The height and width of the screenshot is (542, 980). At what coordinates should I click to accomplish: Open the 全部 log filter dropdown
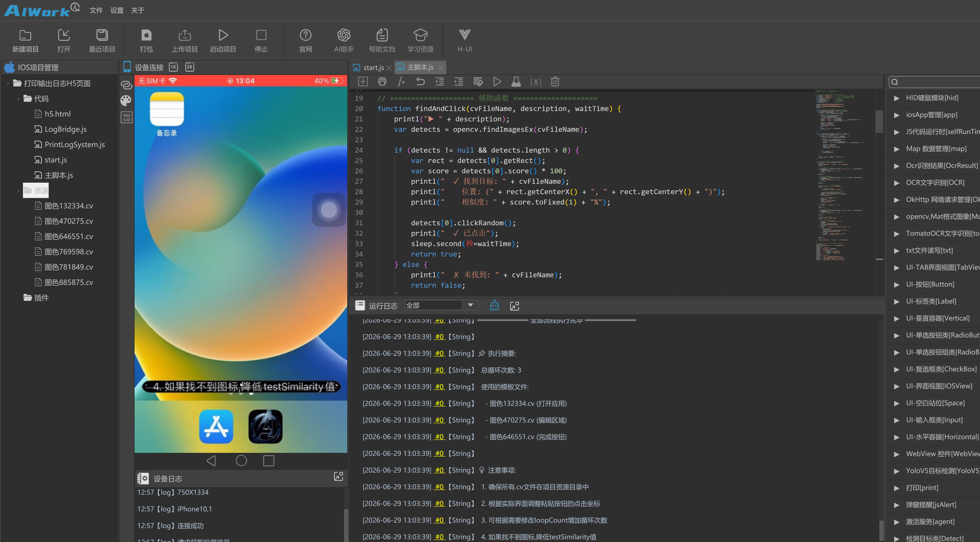[441, 305]
